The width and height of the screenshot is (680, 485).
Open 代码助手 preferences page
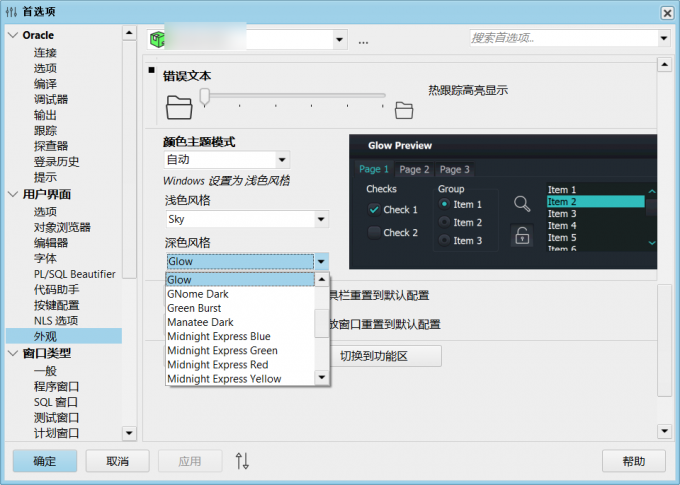tap(56, 290)
